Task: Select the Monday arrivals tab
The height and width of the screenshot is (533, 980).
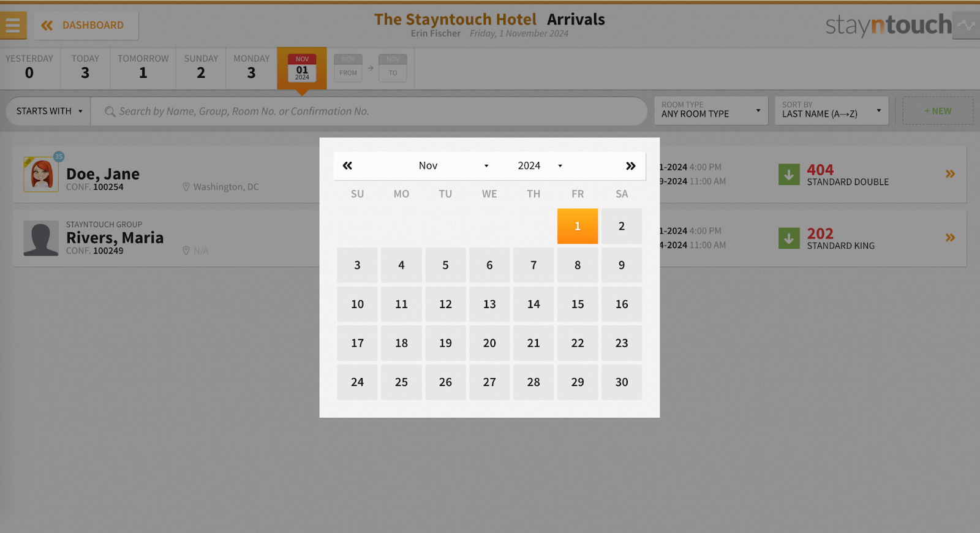Action: (251, 67)
